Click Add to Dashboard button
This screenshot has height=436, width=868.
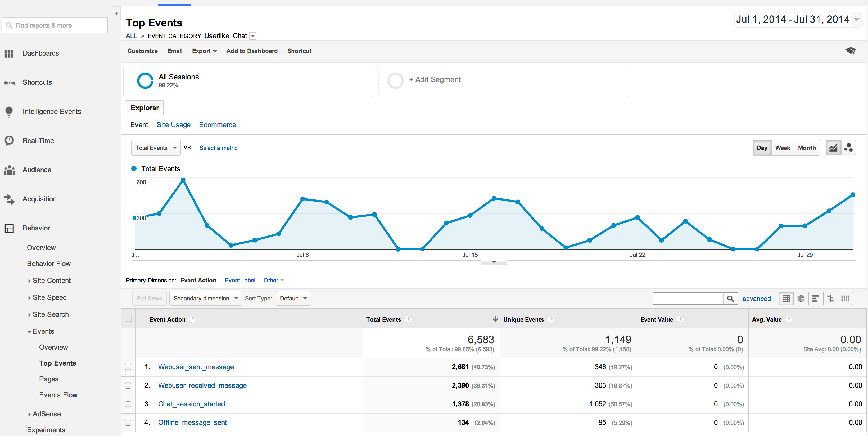coord(252,51)
